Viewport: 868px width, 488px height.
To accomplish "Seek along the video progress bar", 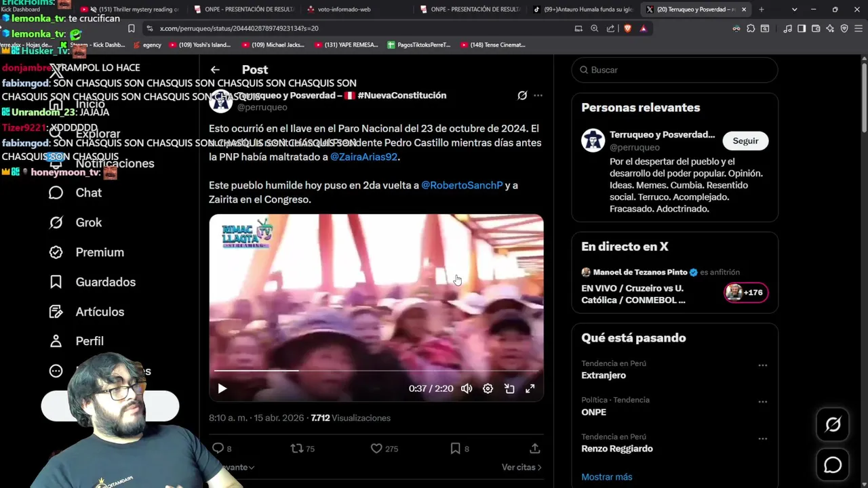I will [376, 370].
